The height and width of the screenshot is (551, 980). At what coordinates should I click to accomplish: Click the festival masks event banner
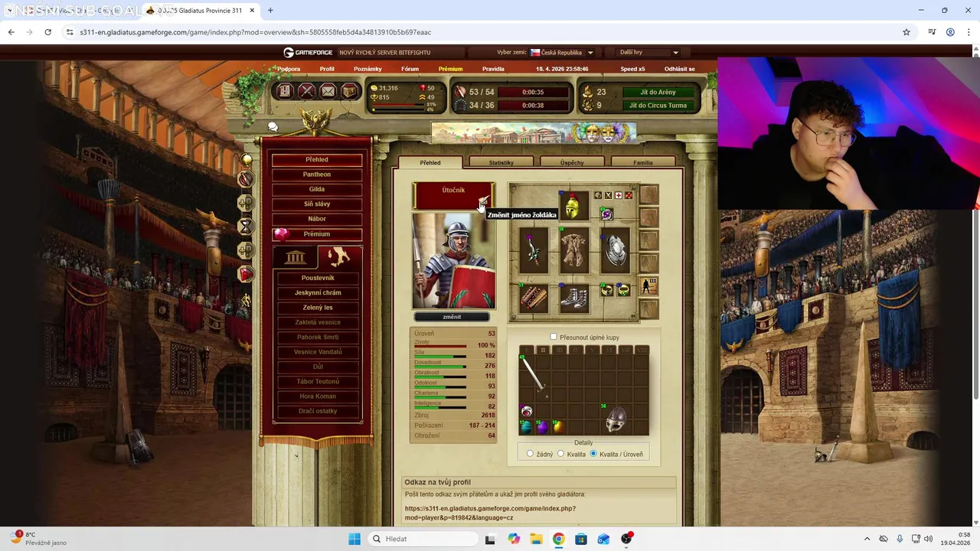(x=534, y=133)
